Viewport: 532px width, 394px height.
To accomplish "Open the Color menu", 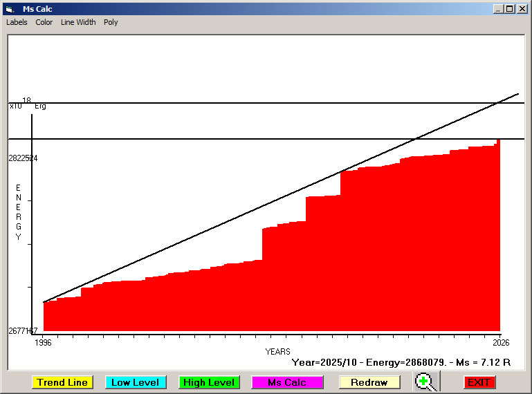I will coord(44,22).
